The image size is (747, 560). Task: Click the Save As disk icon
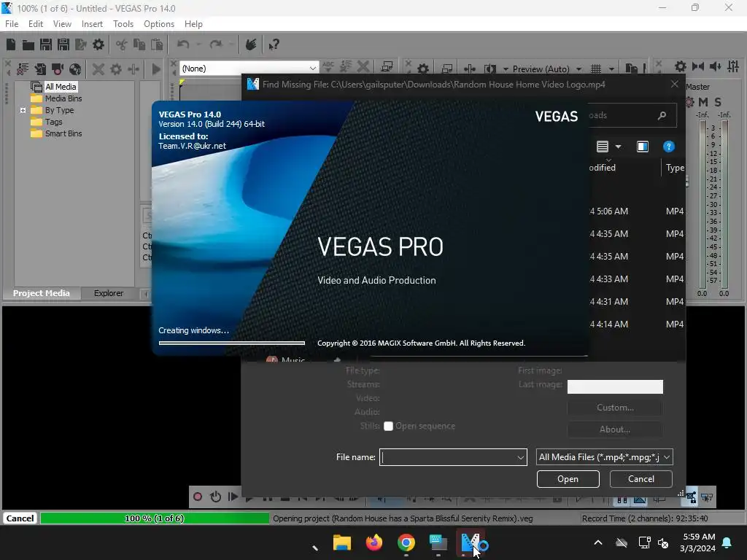(x=63, y=44)
